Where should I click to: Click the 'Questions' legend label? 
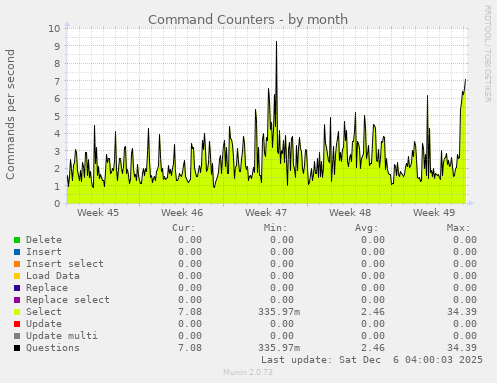(x=53, y=348)
